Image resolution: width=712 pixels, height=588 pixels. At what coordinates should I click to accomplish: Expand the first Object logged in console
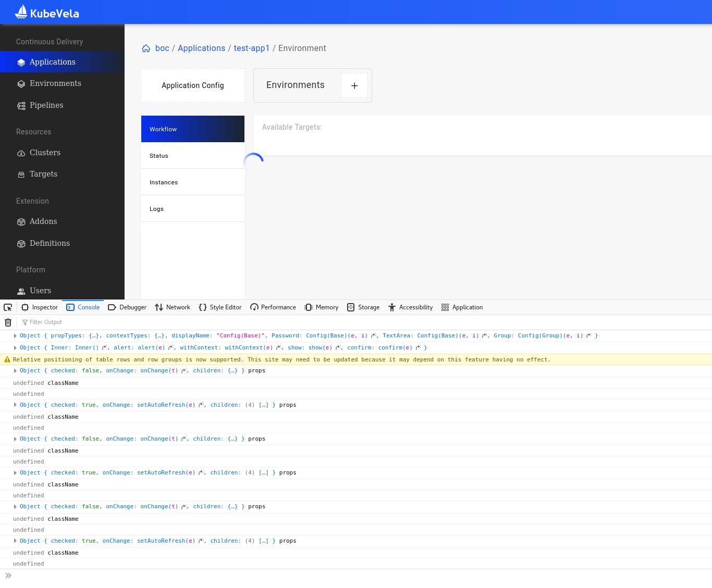coord(15,335)
